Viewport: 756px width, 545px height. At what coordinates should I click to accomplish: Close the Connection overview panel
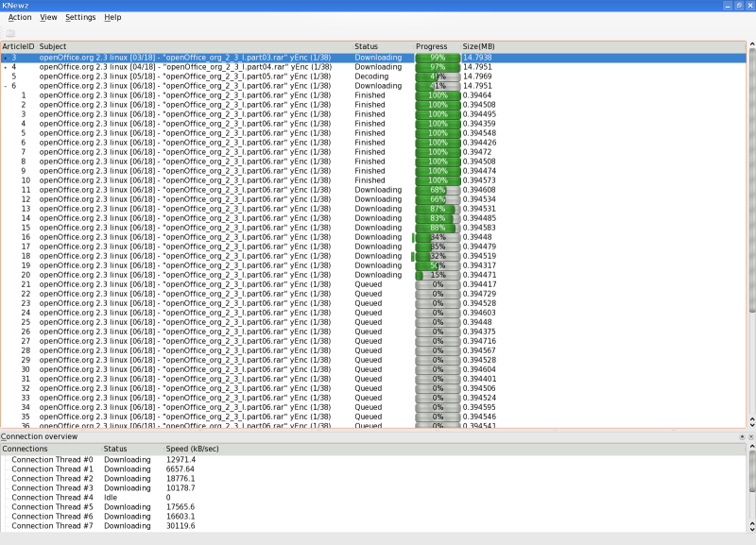(750, 436)
